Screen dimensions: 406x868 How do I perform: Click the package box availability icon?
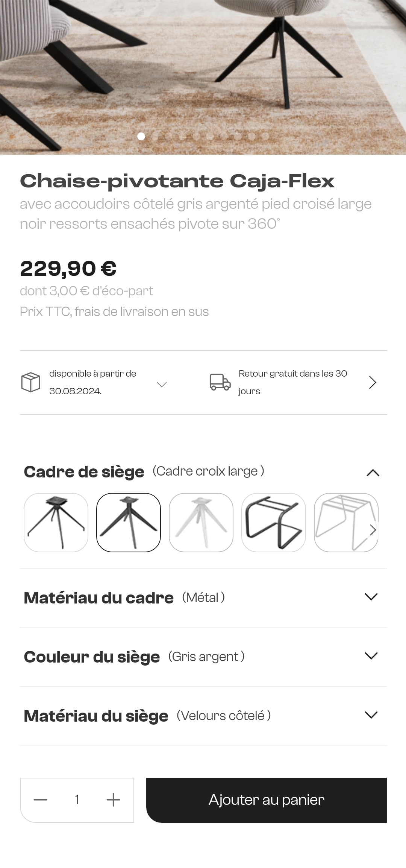click(31, 382)
